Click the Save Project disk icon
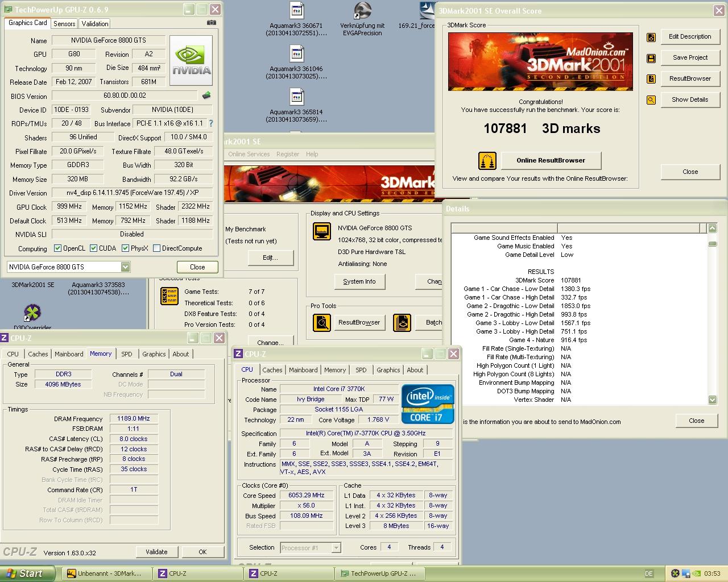 [651, 58]
